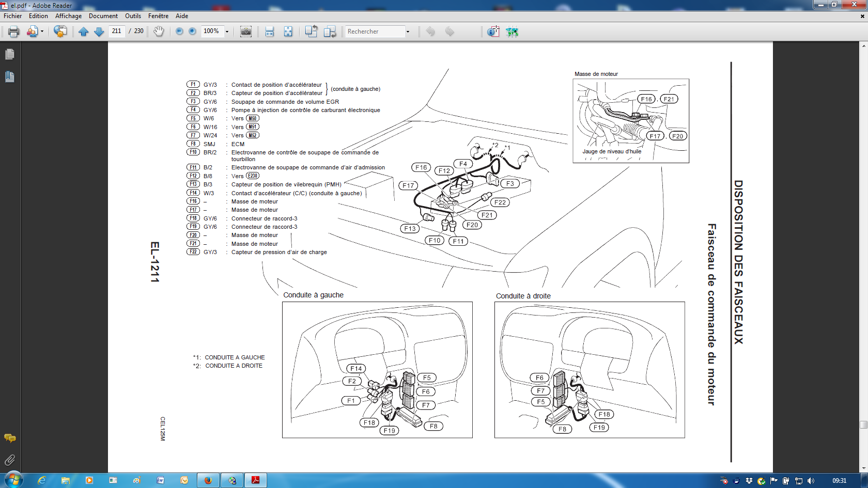The height and width of the screenshot is (488, 868).
Task: Select the Hand tool
Action: point(159,32)
